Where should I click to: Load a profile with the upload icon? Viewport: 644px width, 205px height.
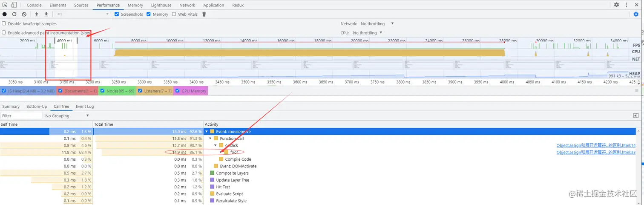[37, 14]
